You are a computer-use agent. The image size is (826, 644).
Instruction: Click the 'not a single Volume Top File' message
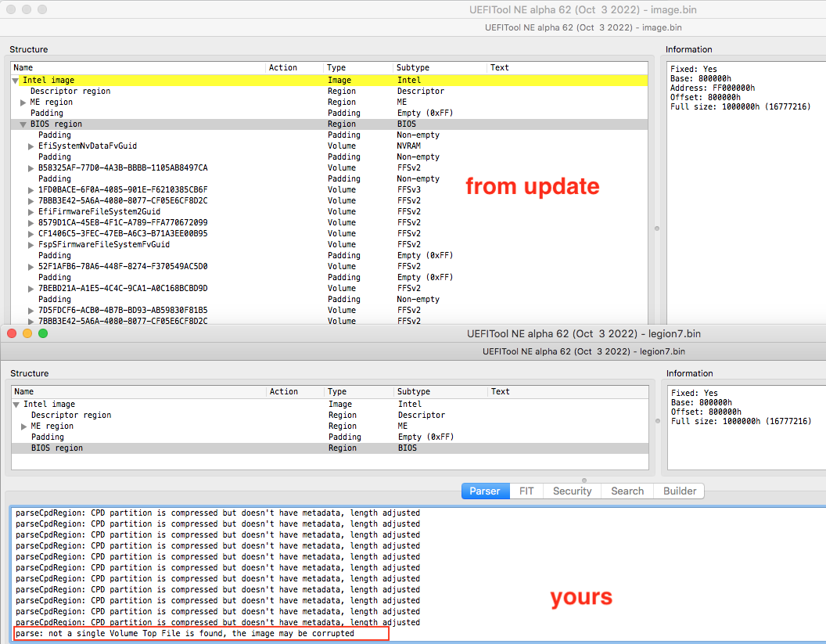(x=185, y=634)
